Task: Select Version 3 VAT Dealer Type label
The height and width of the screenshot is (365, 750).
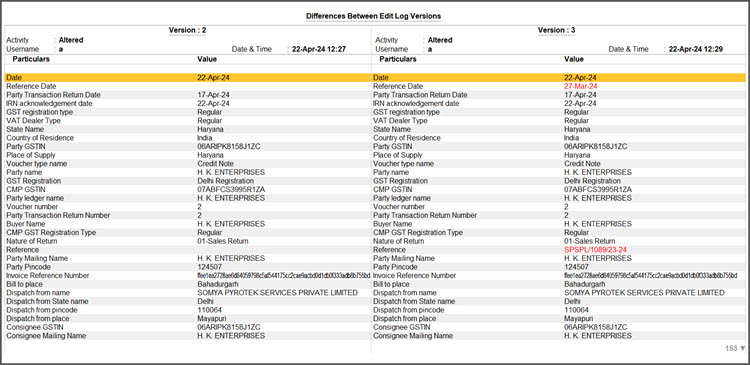Action: [x=400, y=121]
